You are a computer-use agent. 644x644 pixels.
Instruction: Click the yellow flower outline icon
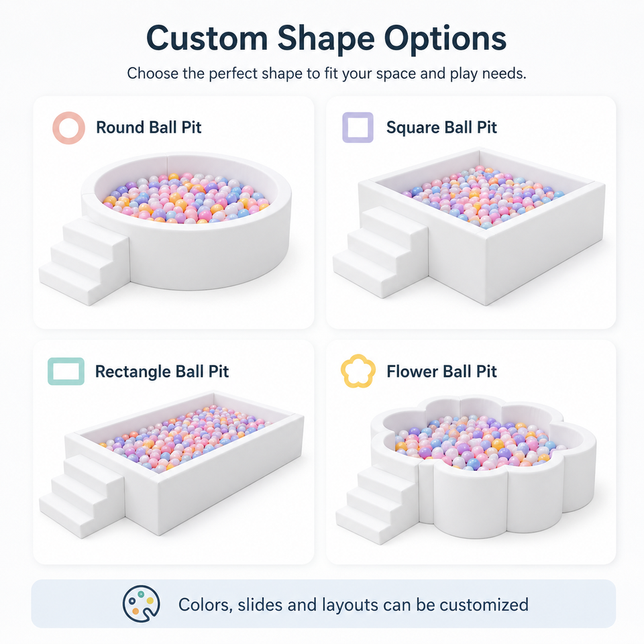coord(358,371)
